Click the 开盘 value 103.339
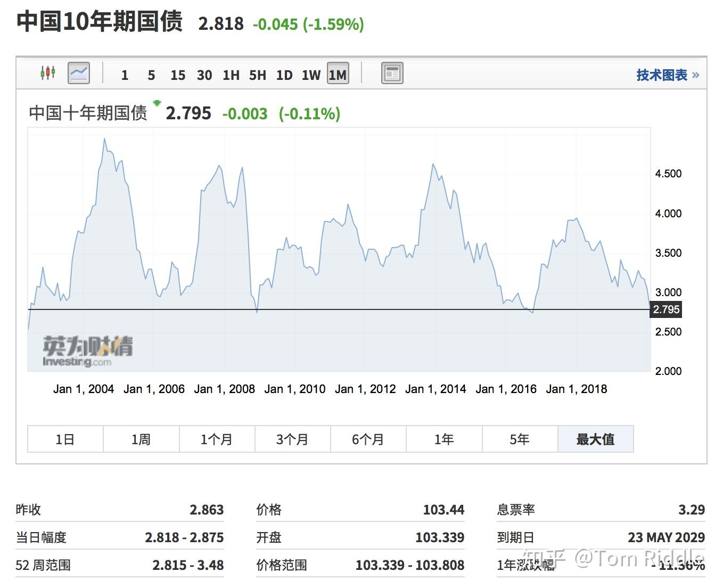Screen dimensions: 723x588 click(x=440, y=537)
